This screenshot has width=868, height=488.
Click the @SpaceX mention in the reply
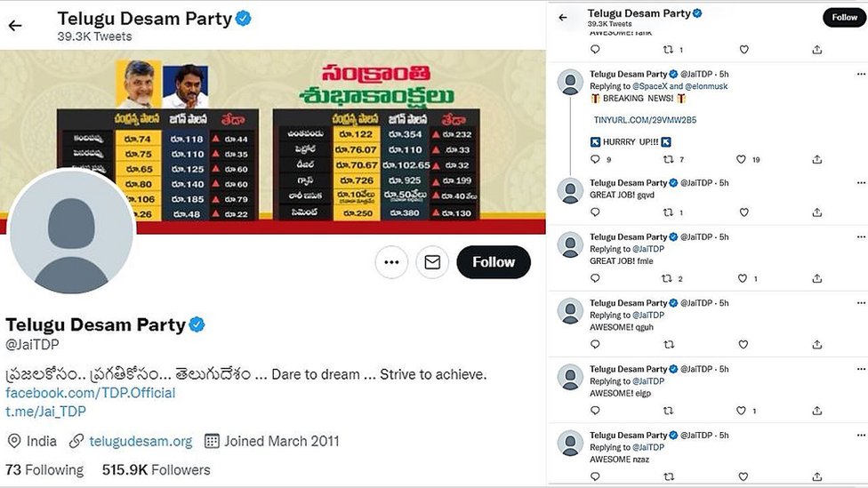(650, 86)
